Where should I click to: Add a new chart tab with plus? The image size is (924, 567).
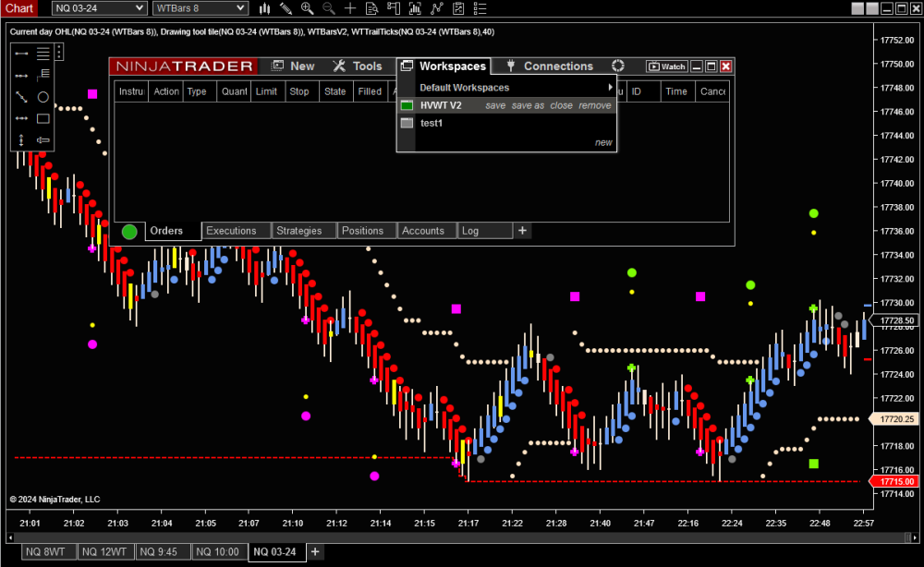click(x=315, y=552)
